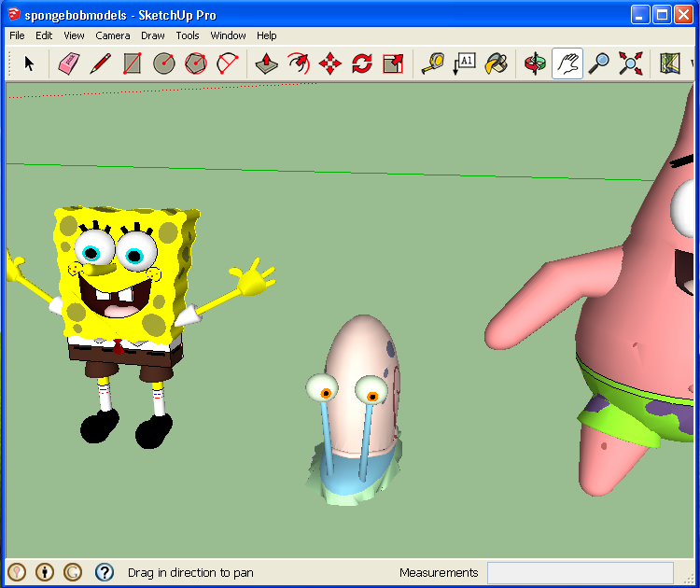The width and height of the screenshot is (700, 588).
Task: Open the File menu
Action: [x=17, y=35]
